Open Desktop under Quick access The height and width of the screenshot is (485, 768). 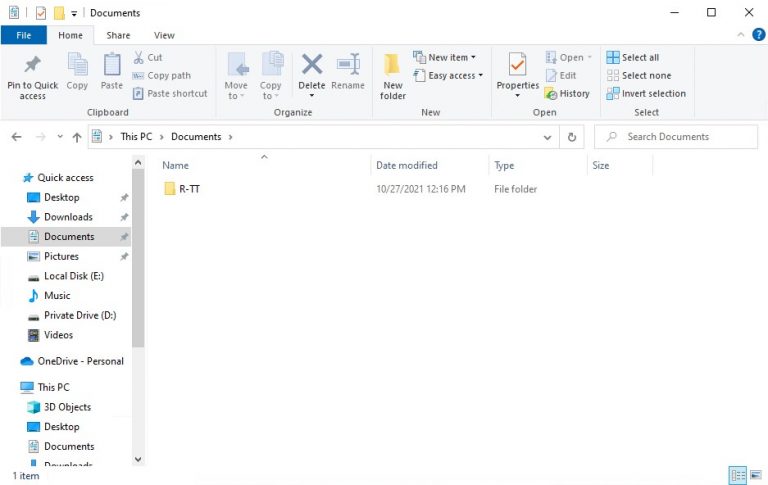click(62, 197)
